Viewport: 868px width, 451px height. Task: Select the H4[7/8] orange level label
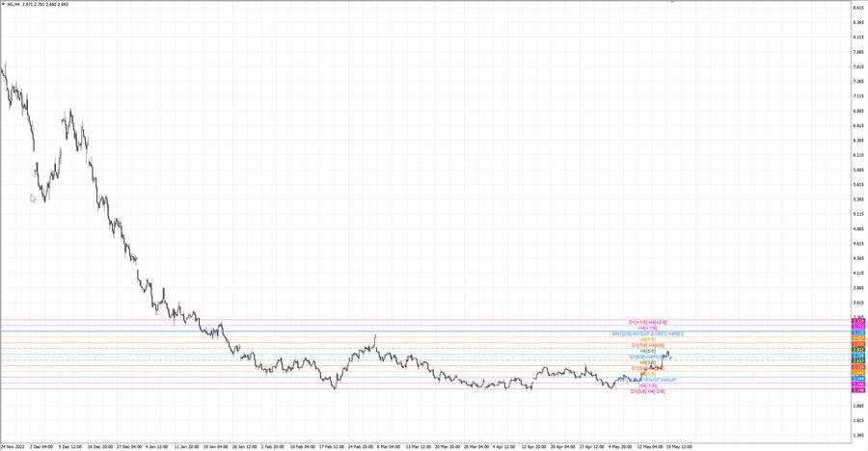[x=648, y=339]
